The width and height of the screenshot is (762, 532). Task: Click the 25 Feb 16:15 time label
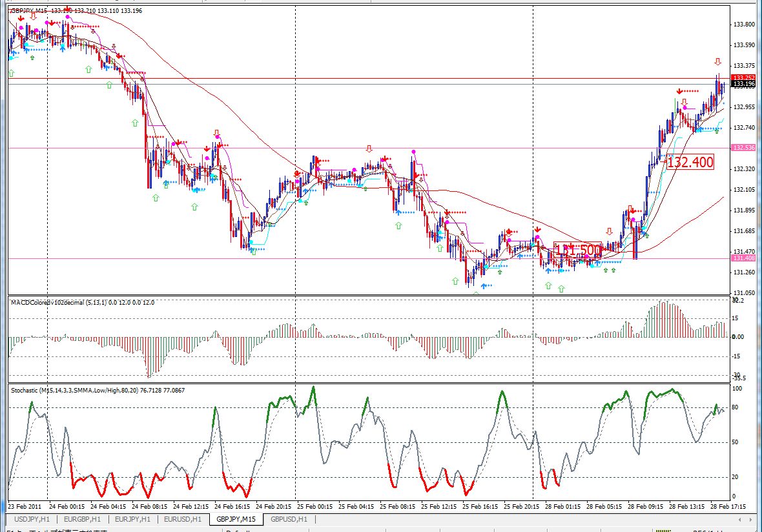pyautogui.click(x=480, y=506)
